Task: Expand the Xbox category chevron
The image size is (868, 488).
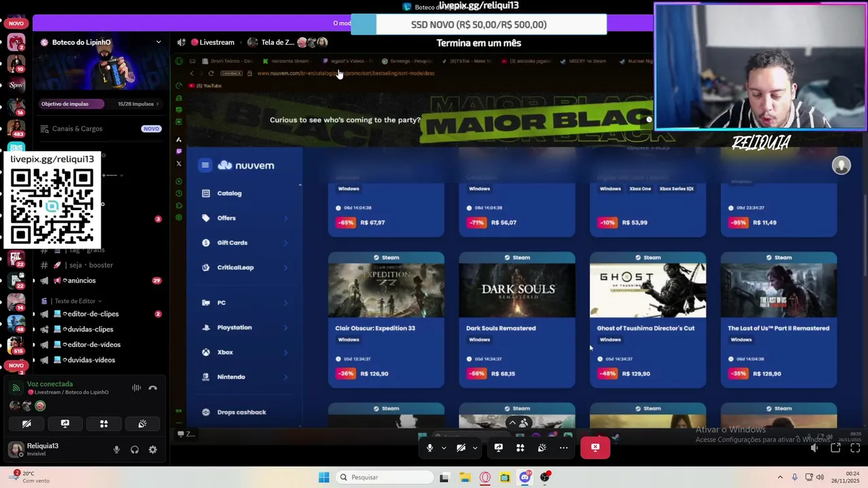Action: pos(285,352)
